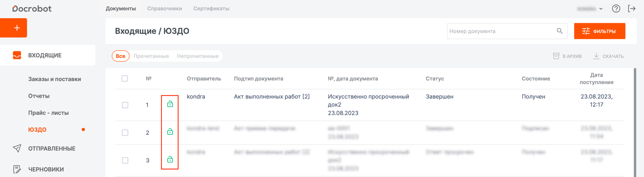Click the Фильтры button

pos(599,31)
